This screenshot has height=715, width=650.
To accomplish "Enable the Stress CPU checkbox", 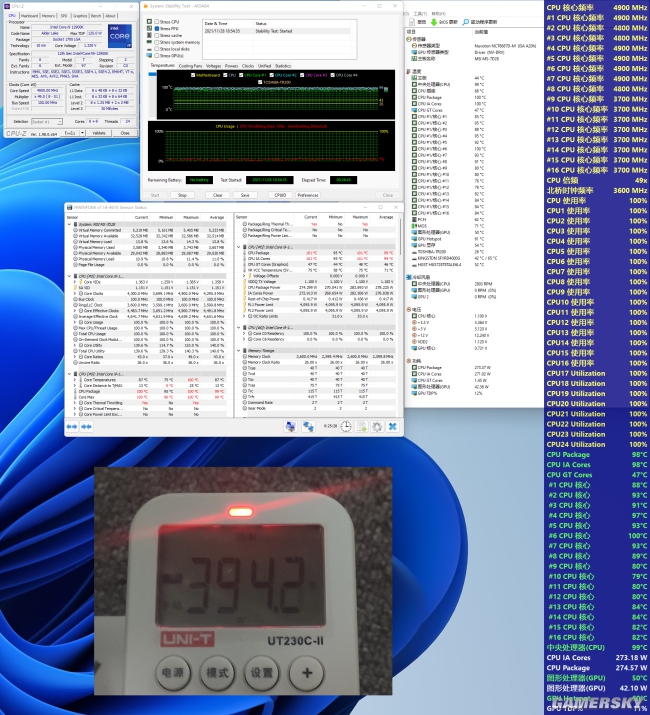I will click(x=157, y=21).
